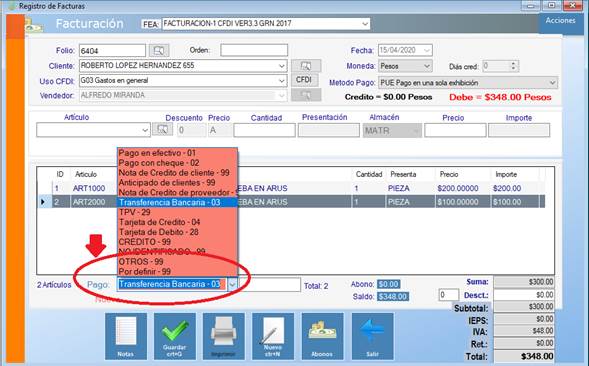Select Pago en efectivo - 01

177,153
